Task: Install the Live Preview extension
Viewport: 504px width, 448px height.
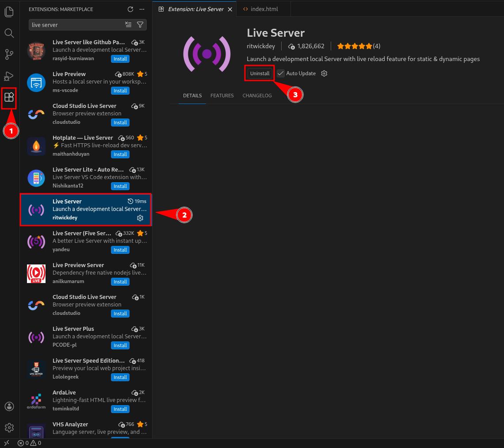Action: coord(120,91)
